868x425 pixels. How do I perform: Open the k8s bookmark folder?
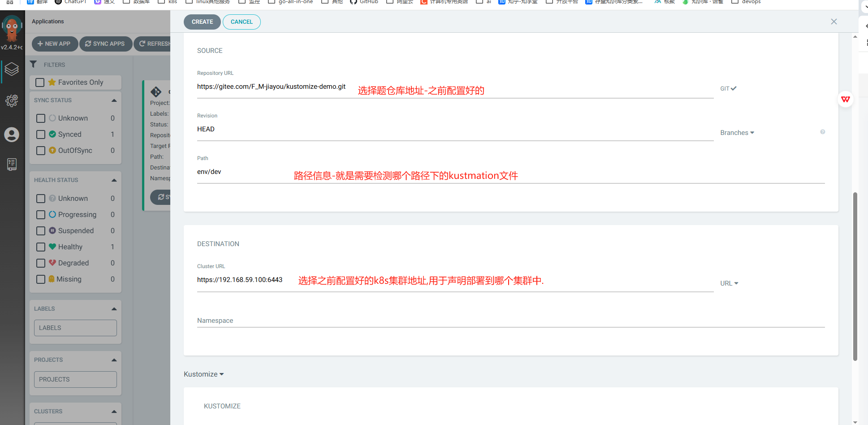(x=168, y=2)
